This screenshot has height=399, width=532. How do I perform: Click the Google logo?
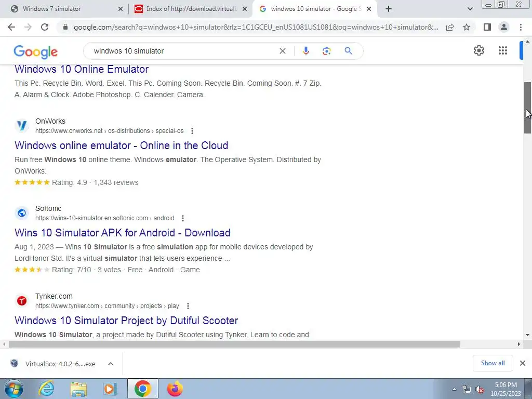[x=36, y=52]
